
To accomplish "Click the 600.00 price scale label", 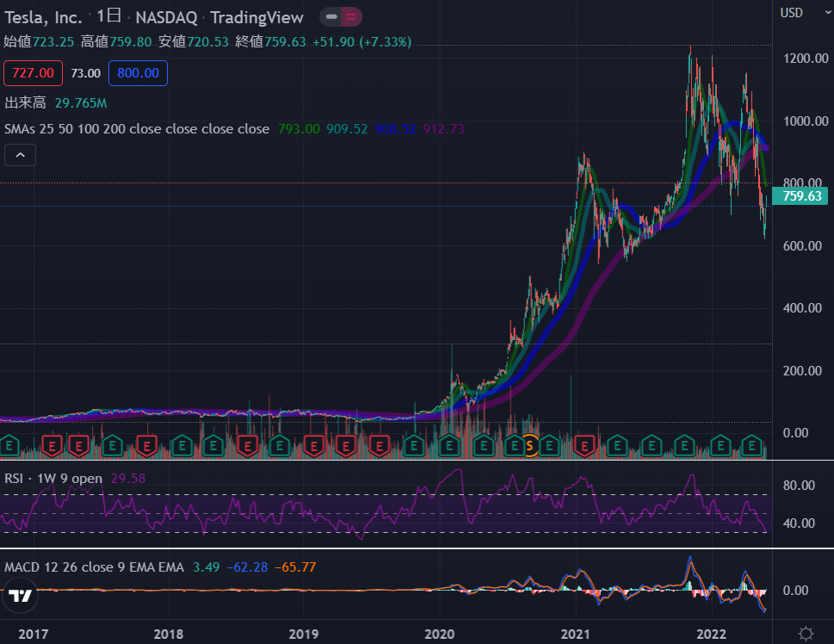I will pos(802,246).
